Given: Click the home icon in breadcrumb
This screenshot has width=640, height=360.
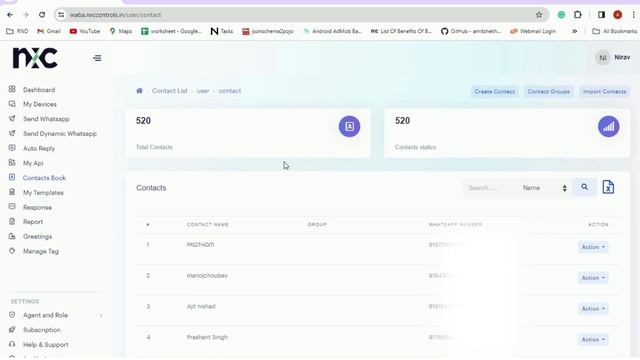Looking at the screenshot, I should pyautogui.click(x=139, y=91).
